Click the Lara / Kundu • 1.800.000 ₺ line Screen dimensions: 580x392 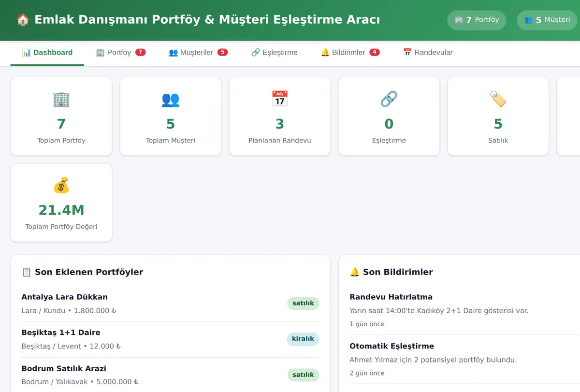(x=69, y=311)
